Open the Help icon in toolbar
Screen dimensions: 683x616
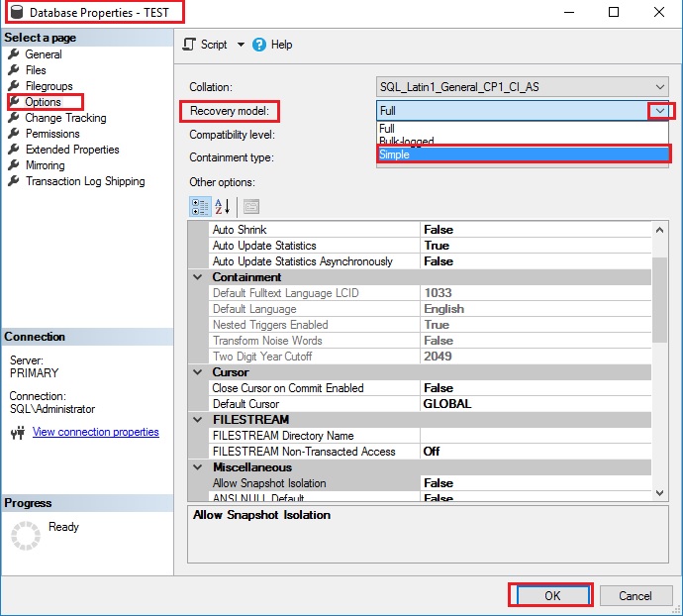click(x=259, y=45)
